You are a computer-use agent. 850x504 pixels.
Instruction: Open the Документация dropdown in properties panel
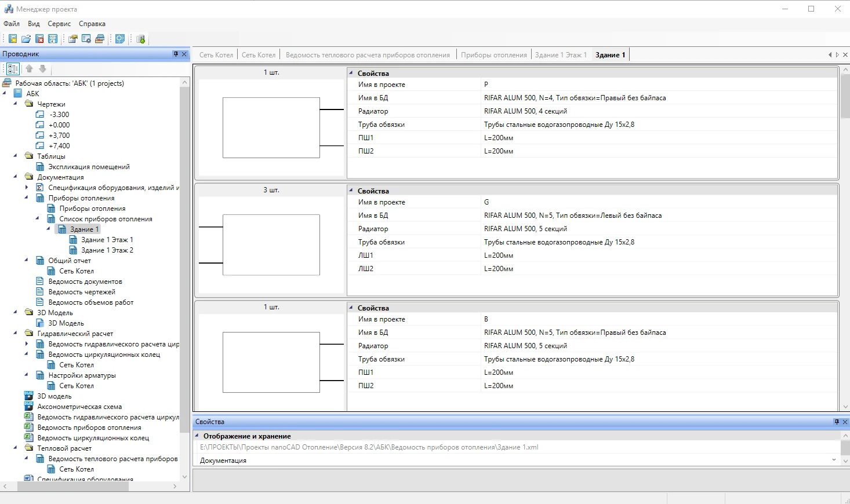click(834, 460)
